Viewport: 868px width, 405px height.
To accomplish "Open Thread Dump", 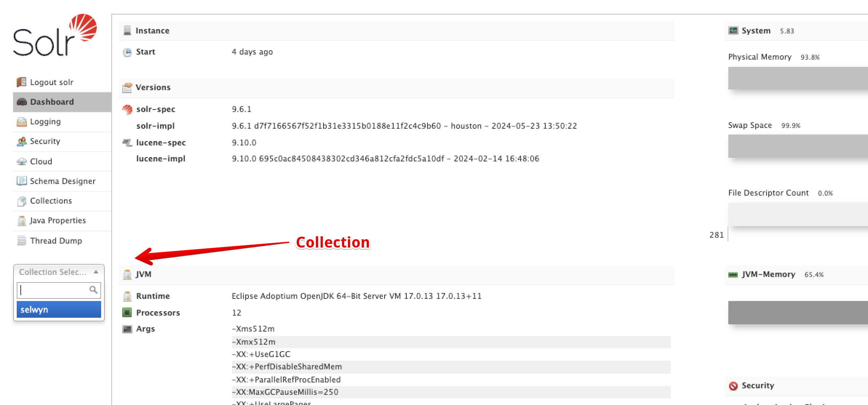I will pyautogui.click(x=56, y=241).
